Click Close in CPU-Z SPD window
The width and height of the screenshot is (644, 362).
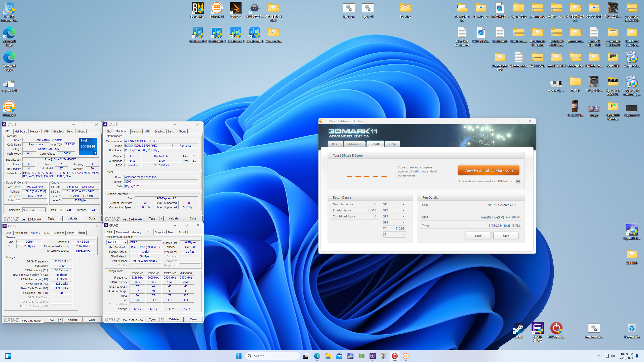(x=193, y=319)
